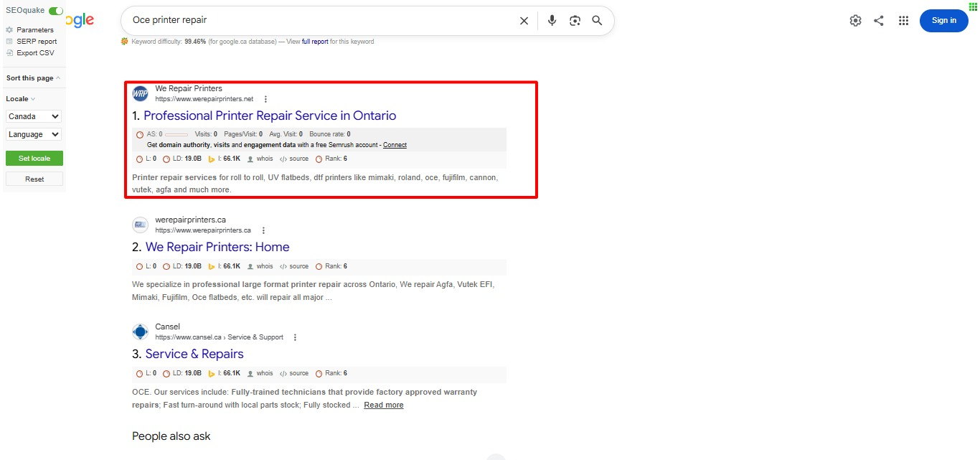Expand the Sort this page section
The image size is (980, 460).
[33, 78]
